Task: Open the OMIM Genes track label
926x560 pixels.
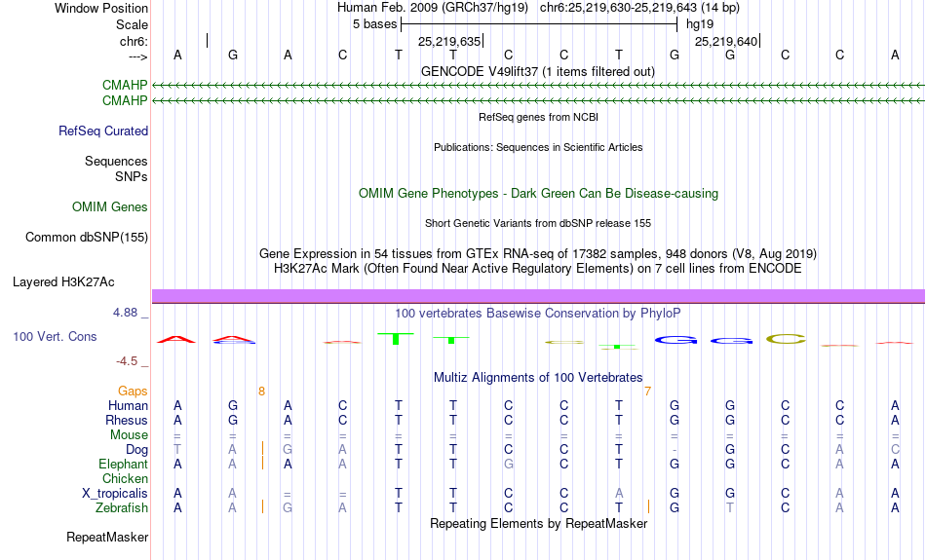Action: click(x=109, y=207)
